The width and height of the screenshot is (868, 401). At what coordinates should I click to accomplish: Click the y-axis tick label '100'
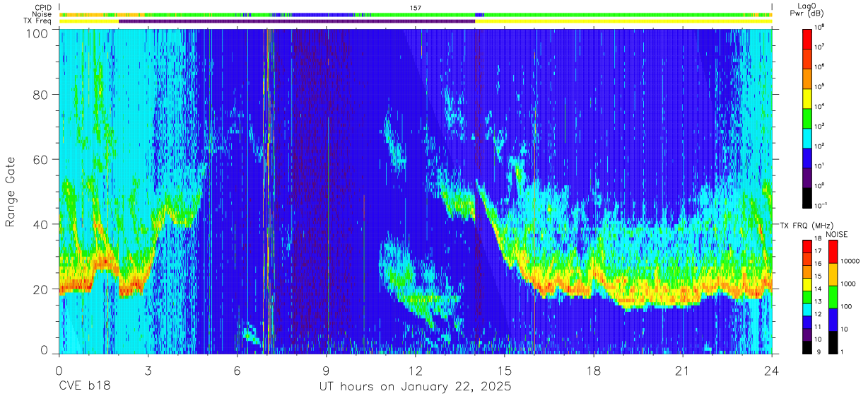[x=37, y=33]
